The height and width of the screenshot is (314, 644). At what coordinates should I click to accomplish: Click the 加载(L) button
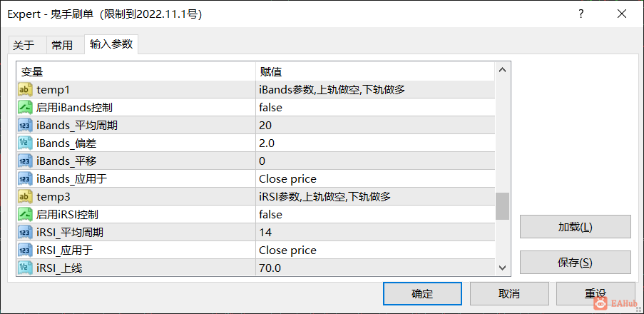(575, 227)
